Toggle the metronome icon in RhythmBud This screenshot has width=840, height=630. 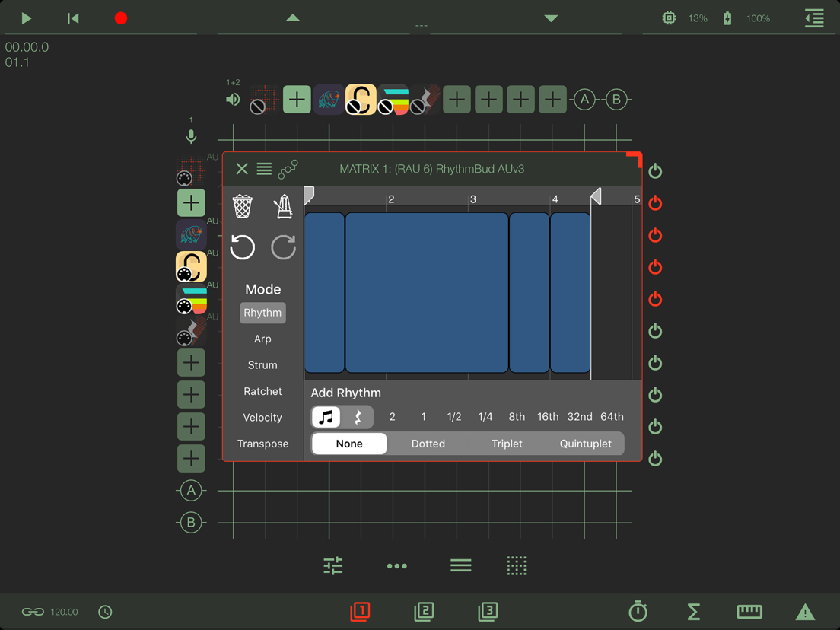[283, 206]
